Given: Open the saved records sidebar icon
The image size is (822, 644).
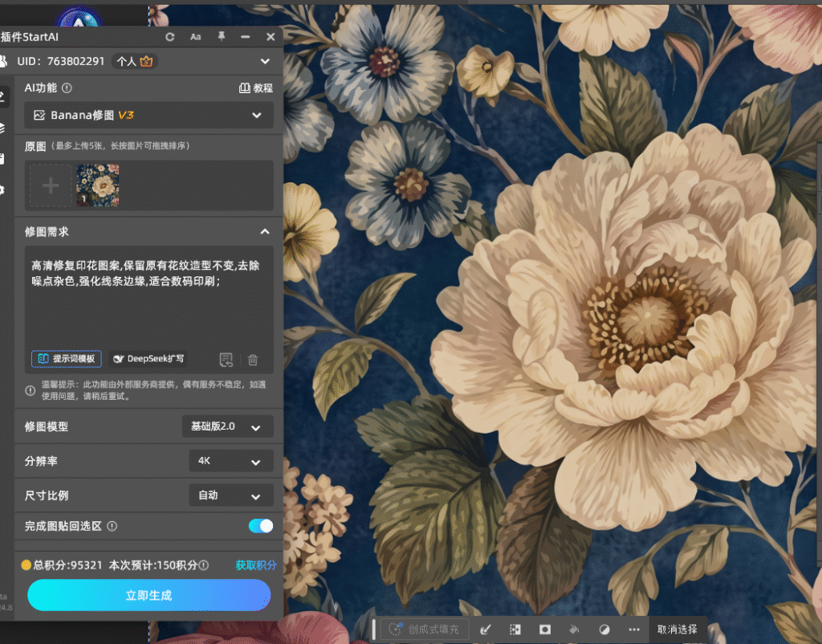Looking at the screenshot, I should pyautogui.click(x=2, y=159).
